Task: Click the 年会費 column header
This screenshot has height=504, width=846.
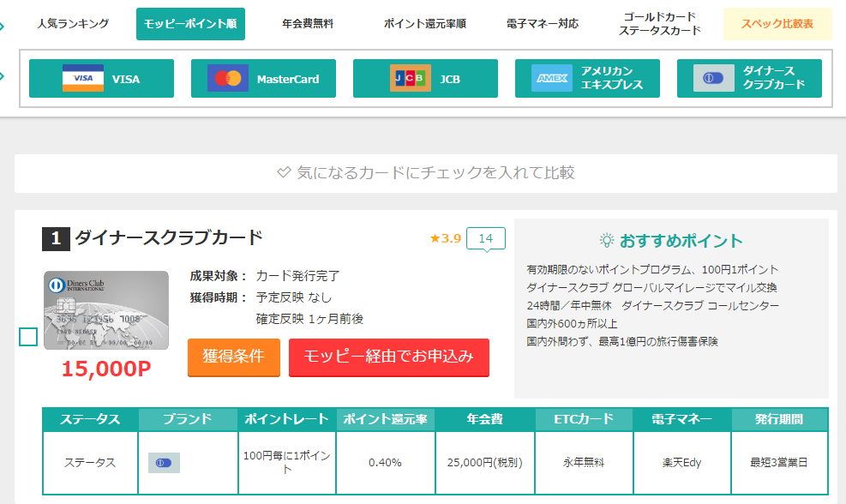Action: [x=484, y=419]
